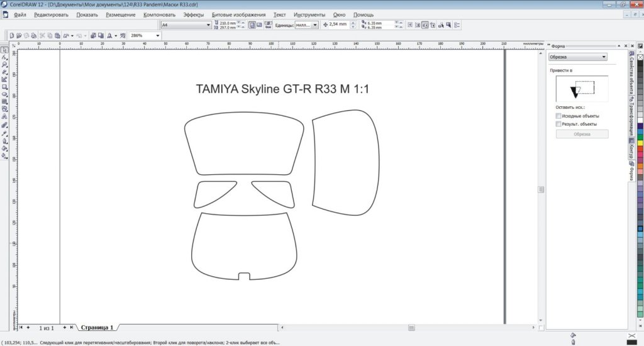This screenshot has height=346, width=644.
Task: Open the 'Трансформация' docker side tab
Action: [631, 116]
